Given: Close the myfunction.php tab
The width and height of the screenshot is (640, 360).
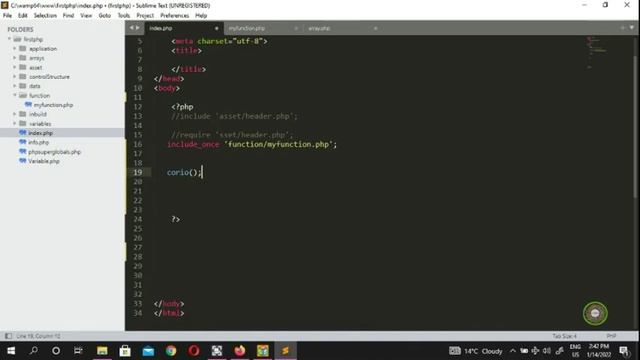Looking at the screenshot, I should click(296, 28).
